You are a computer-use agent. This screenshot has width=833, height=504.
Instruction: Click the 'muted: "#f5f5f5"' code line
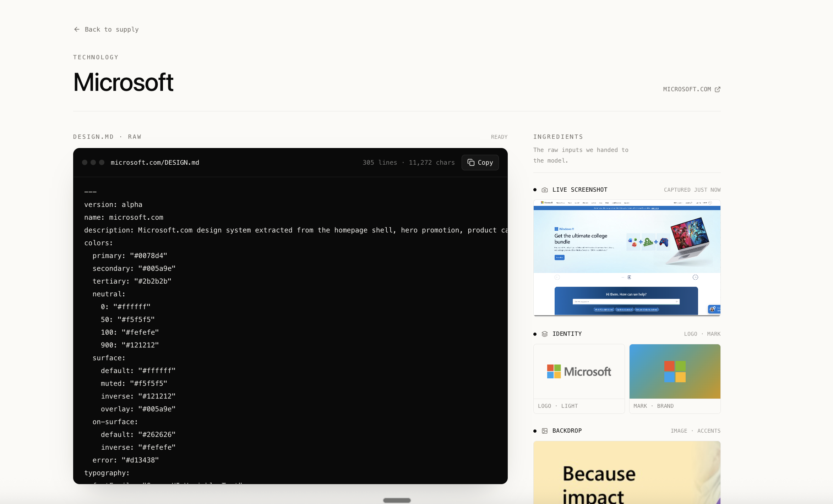(134, 384)
